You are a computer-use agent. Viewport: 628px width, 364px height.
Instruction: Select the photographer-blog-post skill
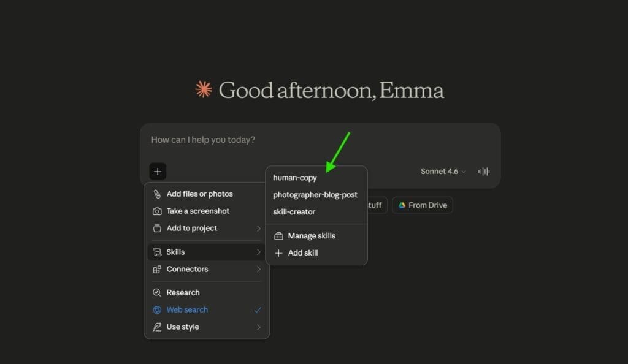click(316, 195)
